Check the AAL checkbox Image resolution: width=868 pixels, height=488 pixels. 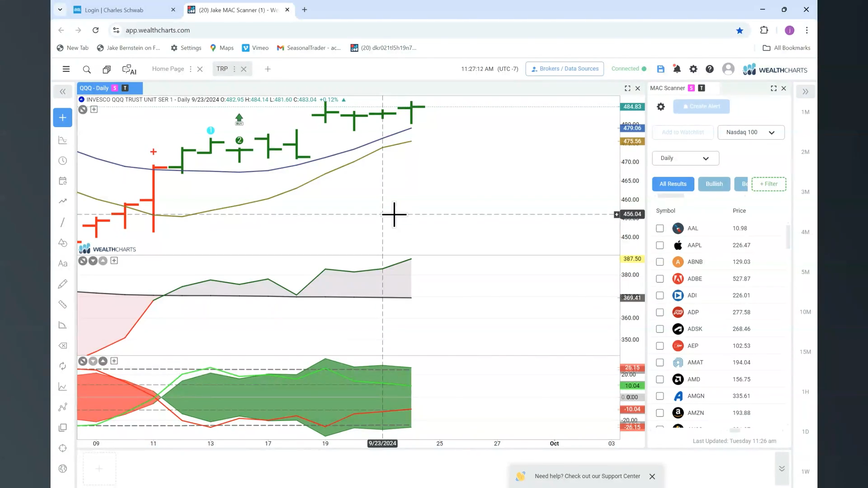[x=660, y=229]
